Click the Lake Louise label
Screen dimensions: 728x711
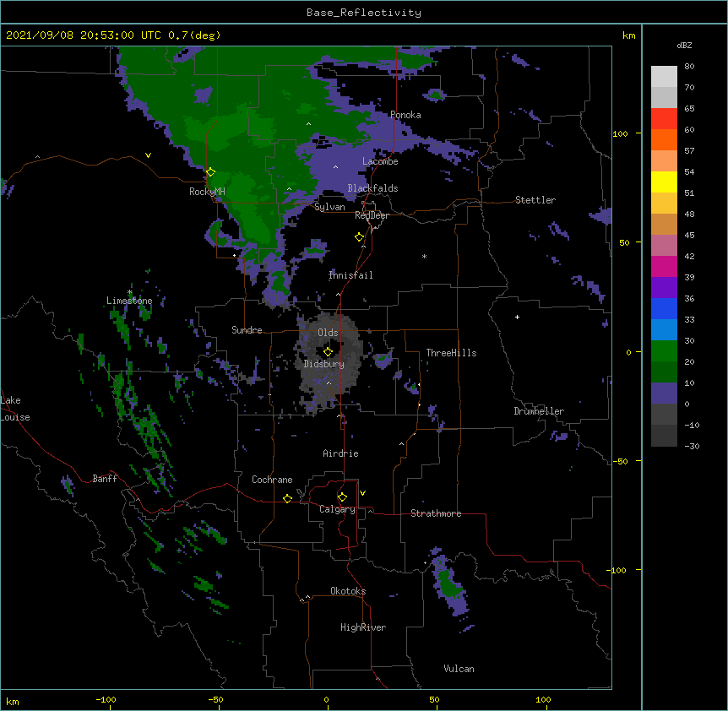(15, 409)
